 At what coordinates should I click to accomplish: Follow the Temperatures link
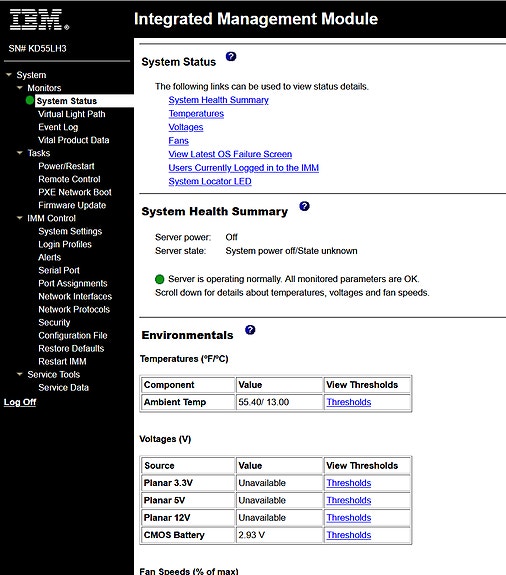point(196,114)
